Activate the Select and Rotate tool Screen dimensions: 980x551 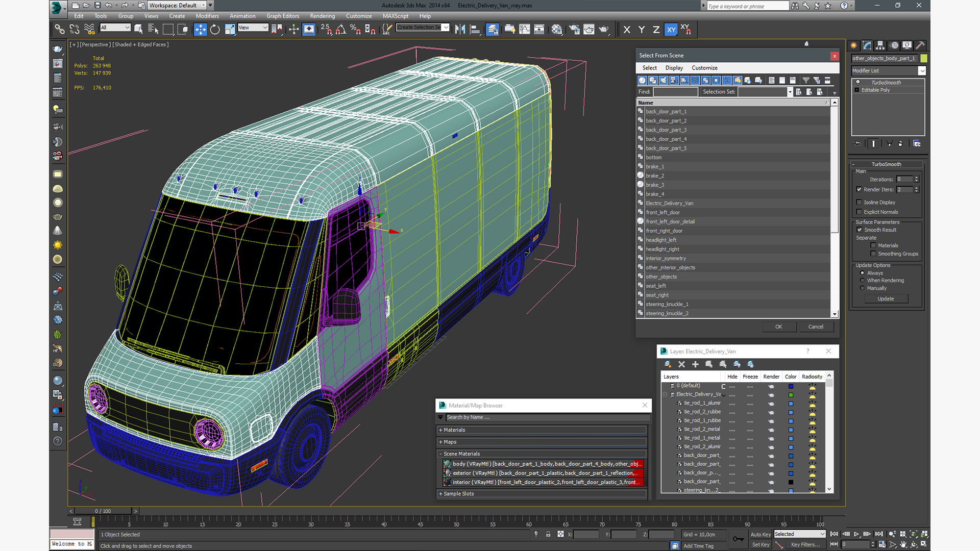click(x=215, y=30)
